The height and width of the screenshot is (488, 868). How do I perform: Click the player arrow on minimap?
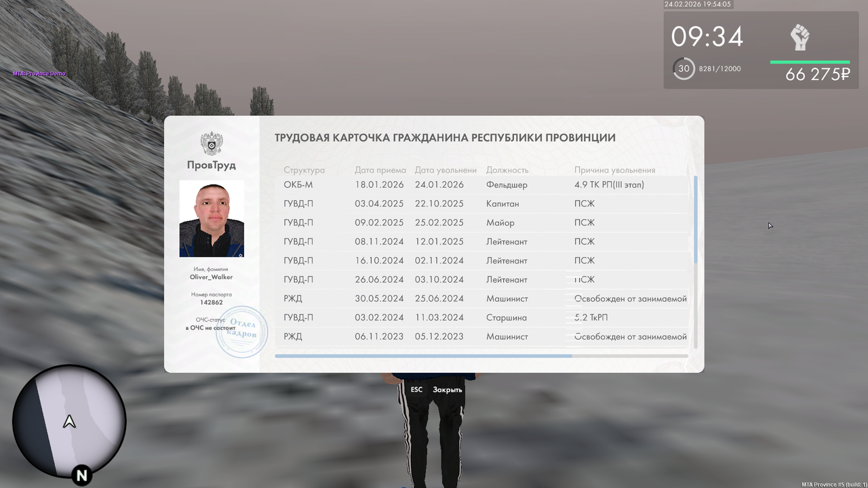coord(69,422)
